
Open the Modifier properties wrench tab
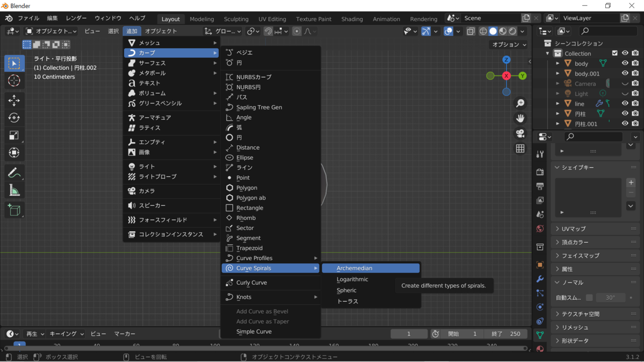(x=540, y=279)
